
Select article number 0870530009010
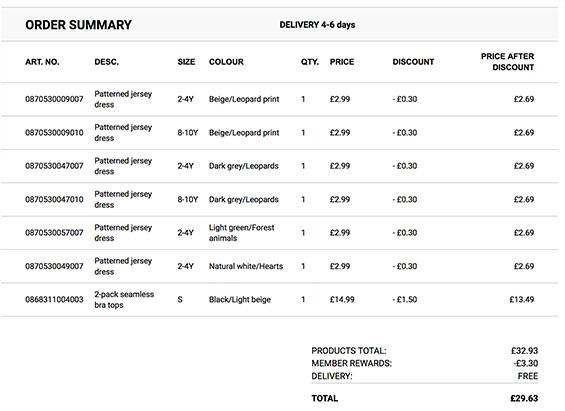pos(54,133)
